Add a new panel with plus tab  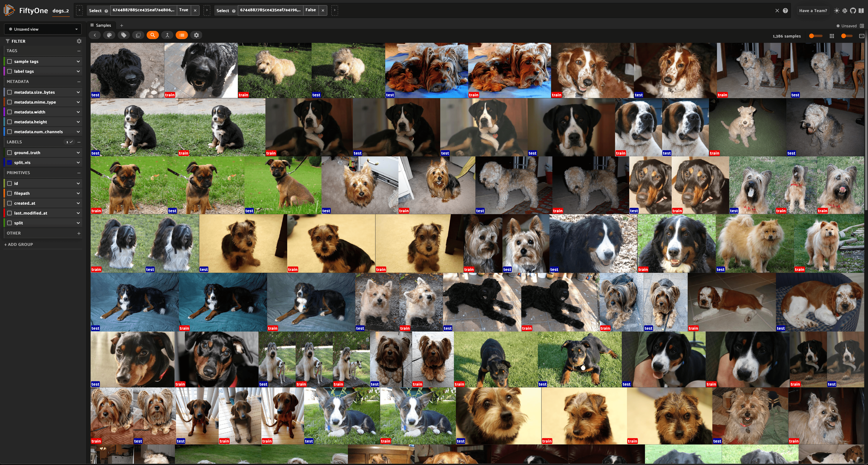[122, 25]
